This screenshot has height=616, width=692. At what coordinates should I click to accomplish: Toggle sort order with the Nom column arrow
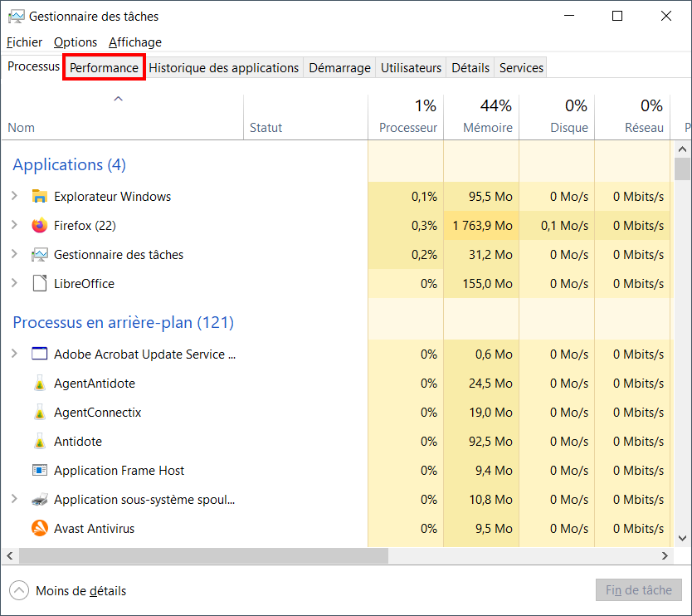pyautogui.click(x=119, y=99)
